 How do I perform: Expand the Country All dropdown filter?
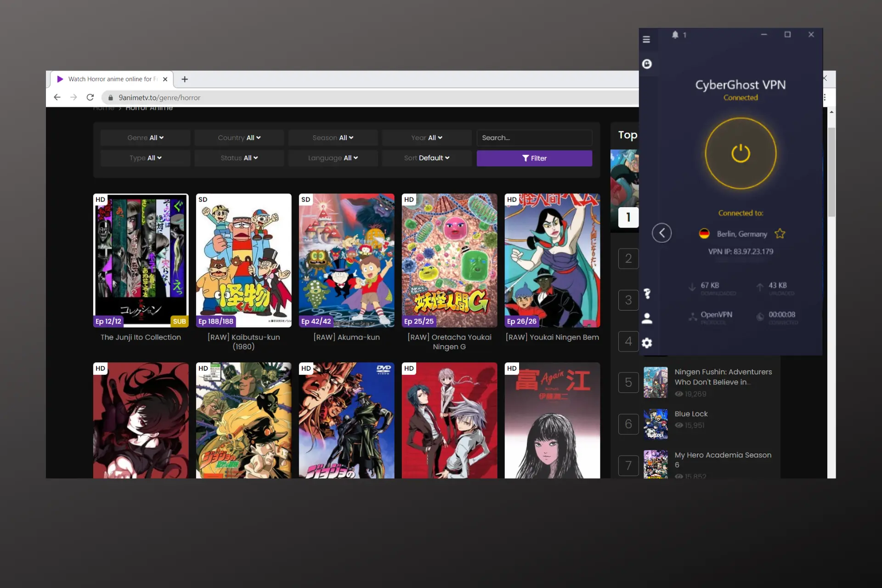pyautogui.click(x=239, y=137)
